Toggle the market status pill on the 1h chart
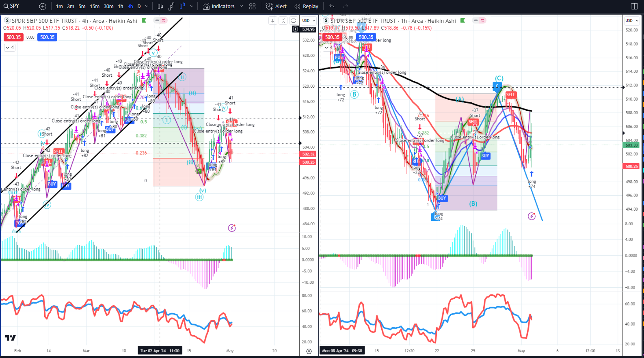644x358 pixels. [479, 20]
